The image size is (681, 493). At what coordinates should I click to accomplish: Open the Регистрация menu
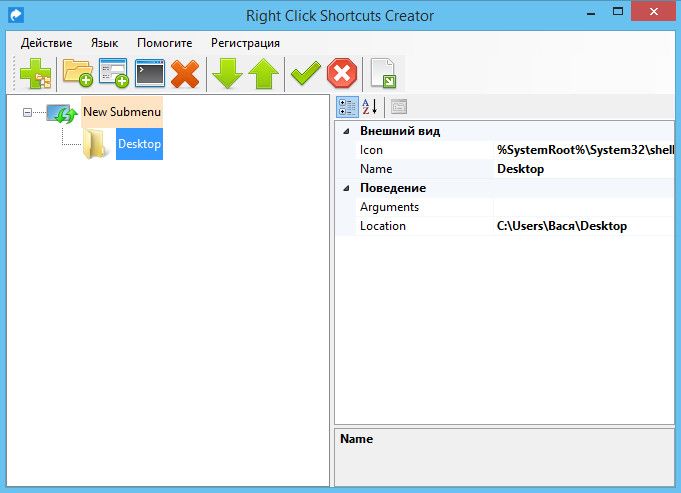click(245, 43)
